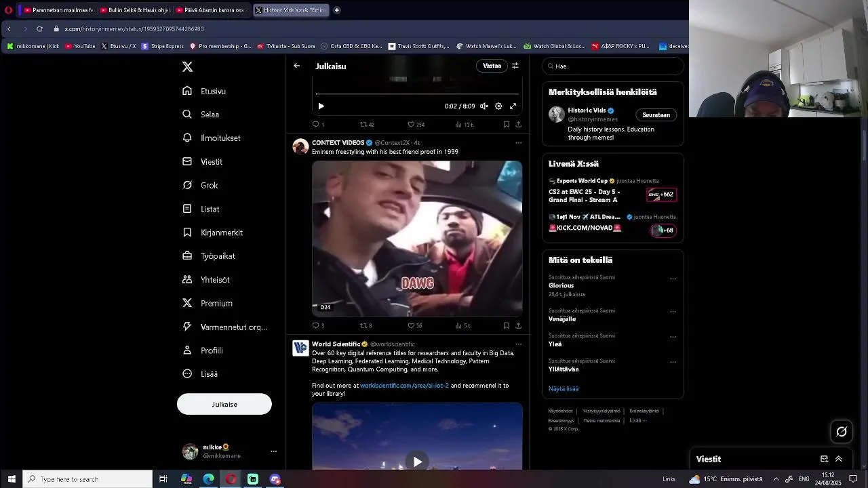The image size is (868, 488).
Task: Enter fullscreen on top video
Action: [513, 106]
